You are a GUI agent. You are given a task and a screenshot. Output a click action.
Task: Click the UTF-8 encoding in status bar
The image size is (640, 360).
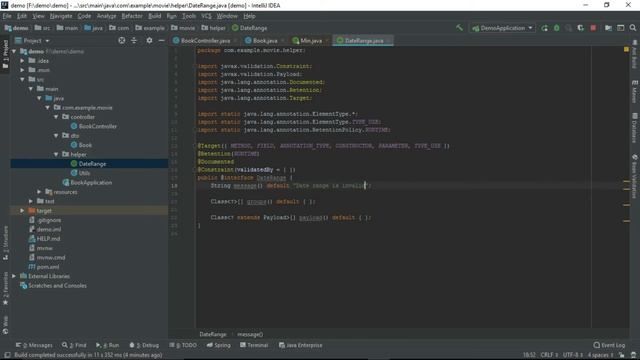point(572,355)
